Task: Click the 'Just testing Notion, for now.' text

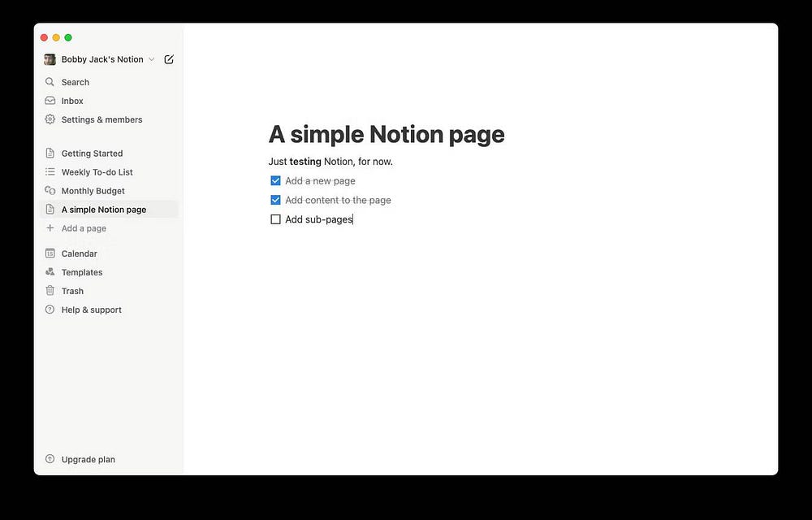Action: coord(330,162)
